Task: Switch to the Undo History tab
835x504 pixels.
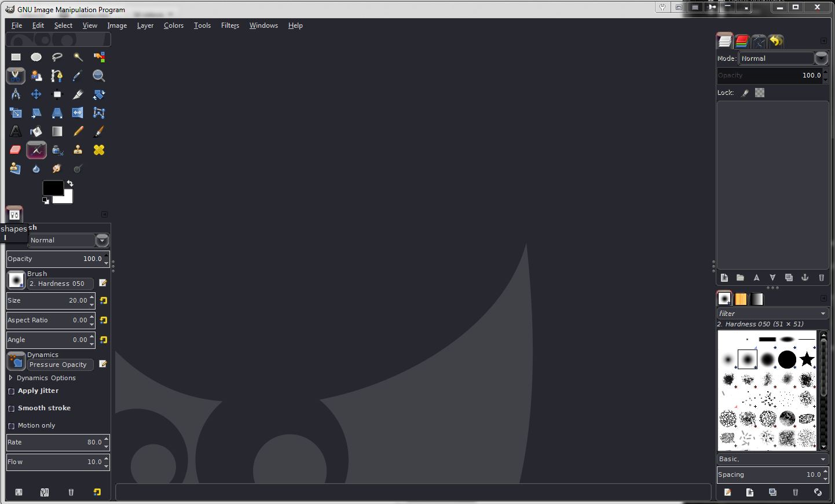Action: [x=775, y=41]
